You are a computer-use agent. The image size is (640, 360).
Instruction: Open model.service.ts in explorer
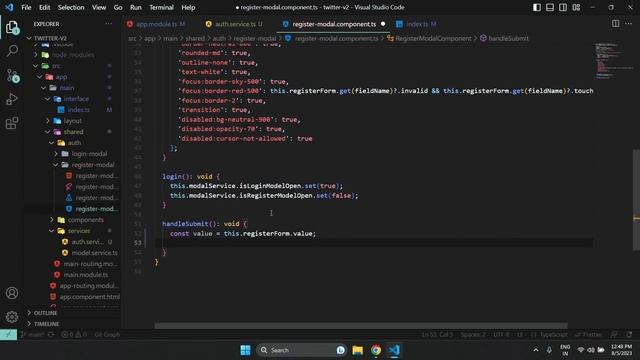pyautogui.click(x=94, y=253)
